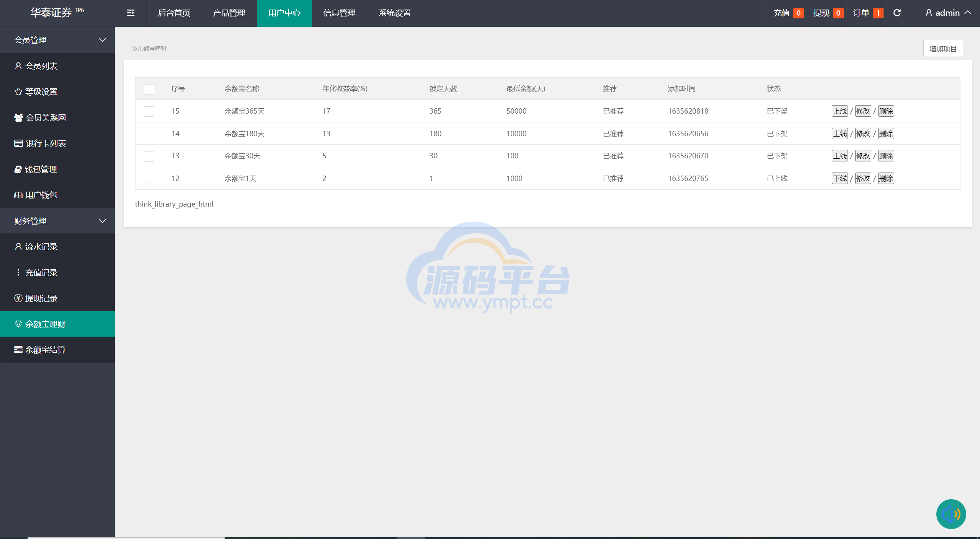Click the 用户钱包 open-book icon
Viewport: 980px width, 539px height.
(18, 195)
